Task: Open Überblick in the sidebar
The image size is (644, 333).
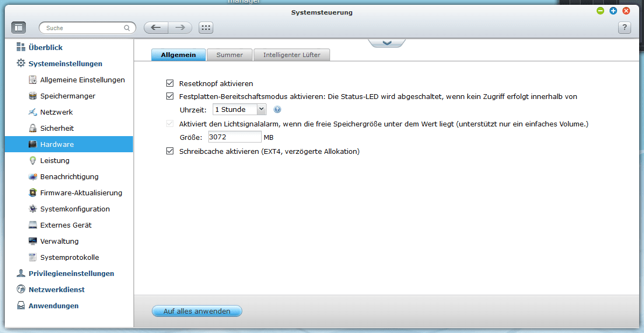Action: pos(46,47)
